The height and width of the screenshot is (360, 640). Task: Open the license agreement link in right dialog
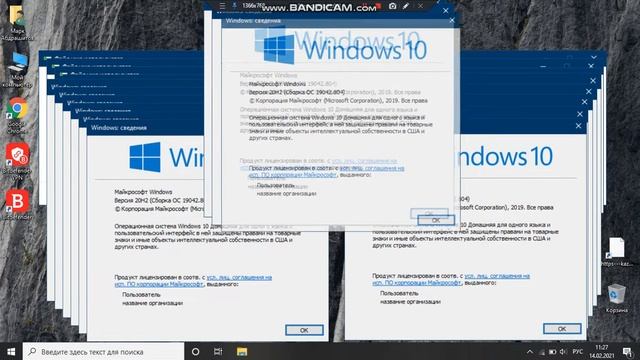(x=451, y=279)
